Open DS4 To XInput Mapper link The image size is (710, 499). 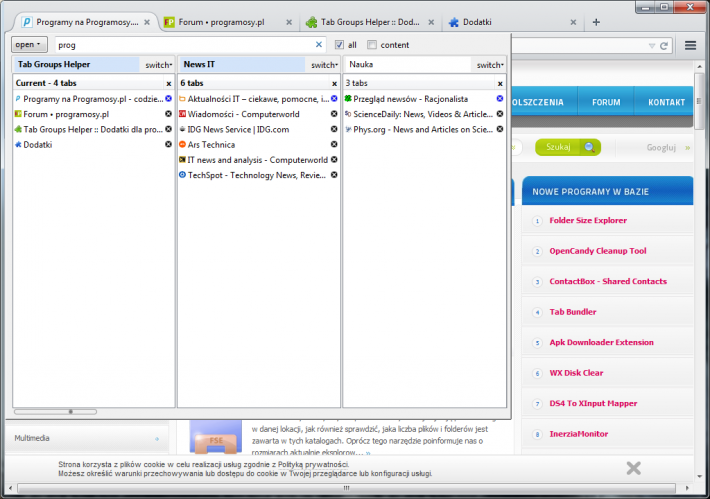click(593, 403)
